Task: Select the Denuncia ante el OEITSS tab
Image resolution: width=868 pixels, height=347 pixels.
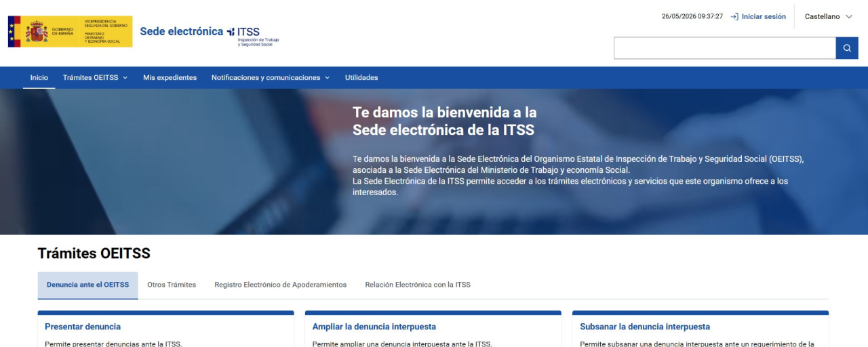Action: click(x=87, y=285)
